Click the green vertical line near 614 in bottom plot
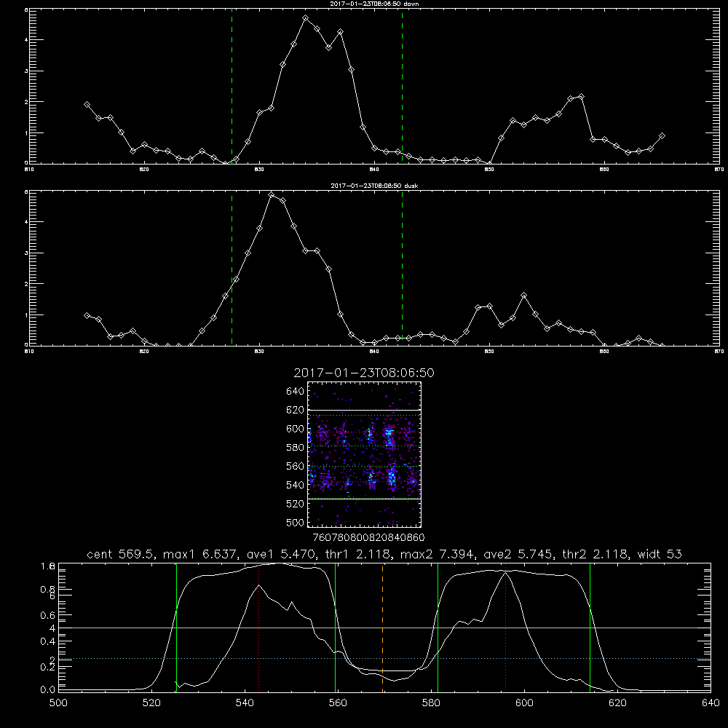The height and width of the screenshot is (728, 728). (590, 628)
